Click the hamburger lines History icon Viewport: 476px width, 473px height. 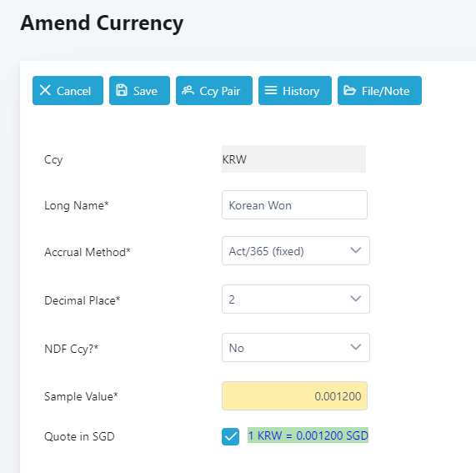pos(271,90)
